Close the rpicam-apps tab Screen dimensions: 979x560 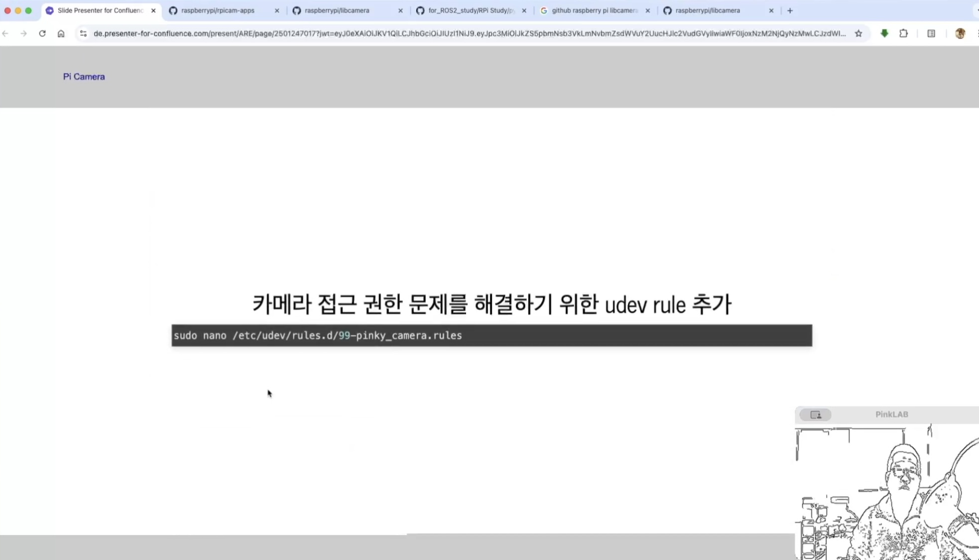pos(277,10)
